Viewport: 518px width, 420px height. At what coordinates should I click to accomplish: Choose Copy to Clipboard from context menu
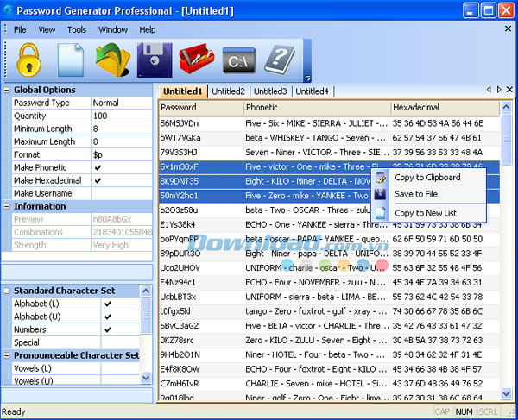(x=426, y=178)
